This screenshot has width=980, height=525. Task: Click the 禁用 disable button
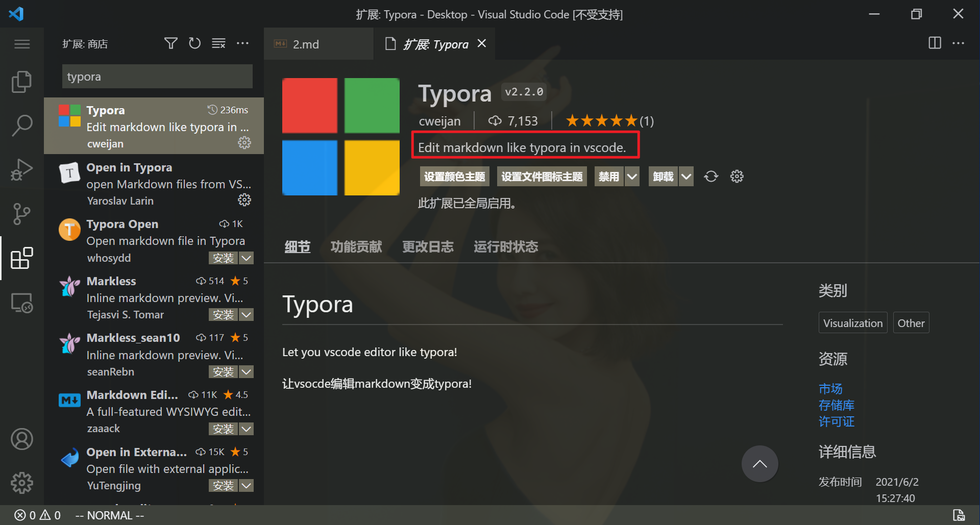pyautogui.click(x=609, y=177)
